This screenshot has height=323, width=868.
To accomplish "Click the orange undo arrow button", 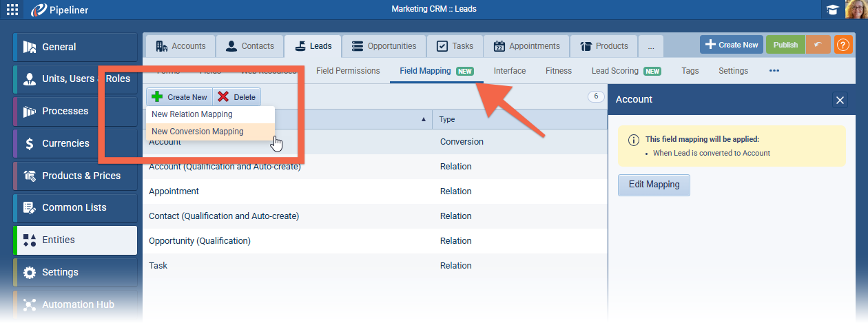I will point(818,45).
